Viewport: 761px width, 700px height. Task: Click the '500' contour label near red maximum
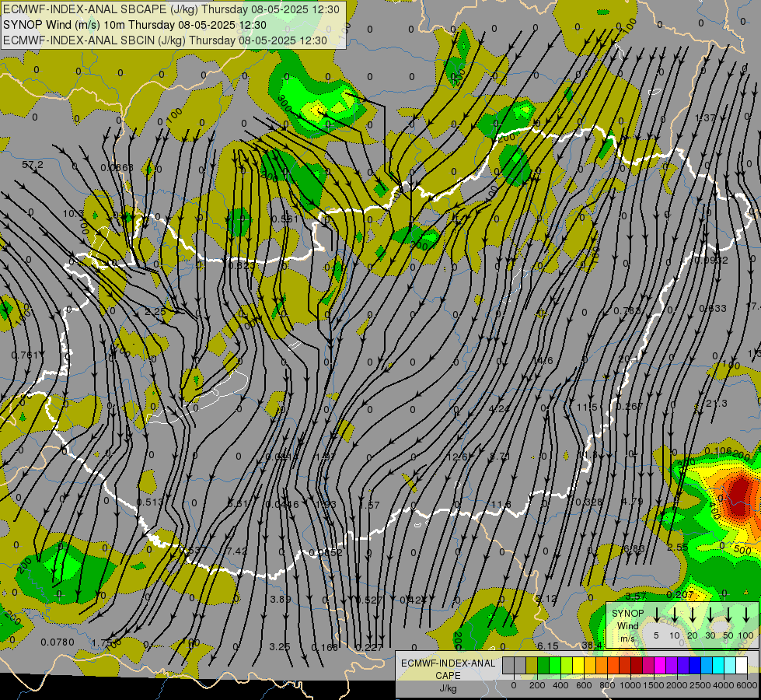[742, 551]
